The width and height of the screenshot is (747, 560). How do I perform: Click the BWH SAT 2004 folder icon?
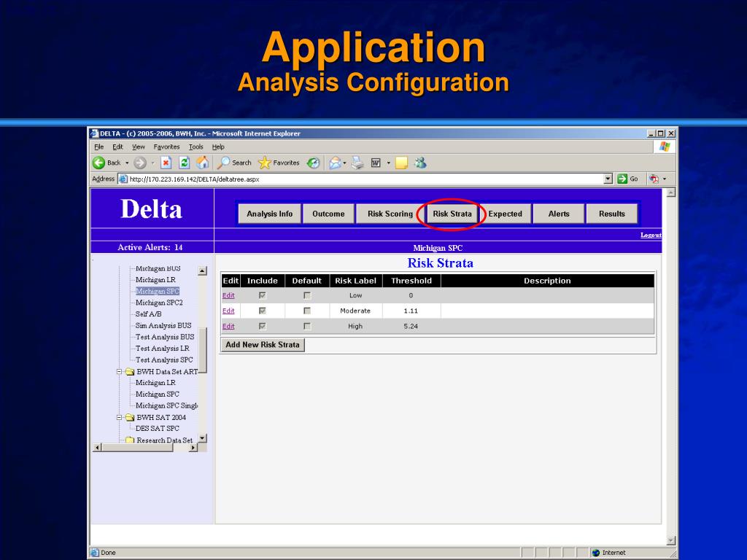pyautogui.click(x=130, y=417)
